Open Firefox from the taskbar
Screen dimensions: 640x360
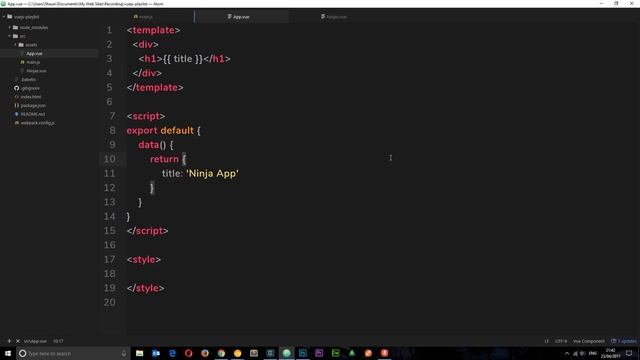[205, 353]
